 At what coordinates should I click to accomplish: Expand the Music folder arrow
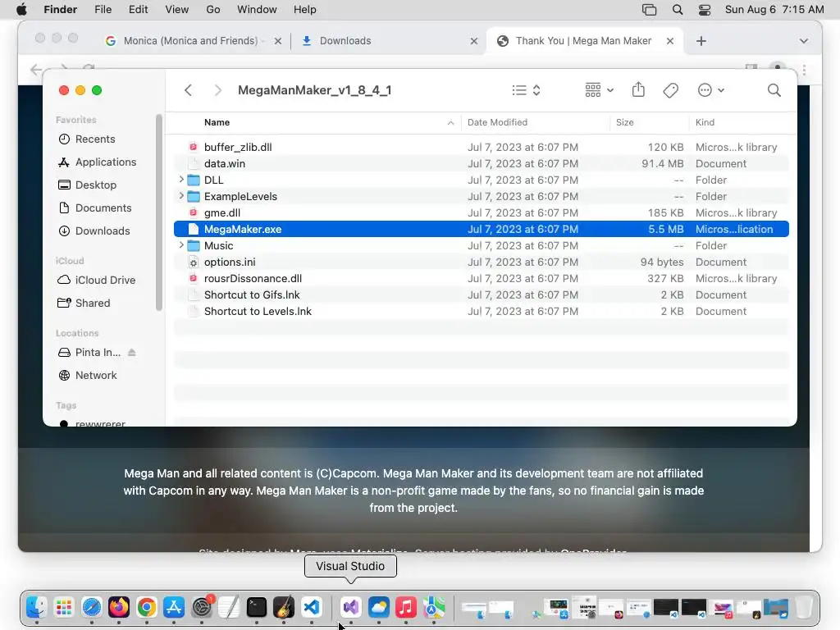[x=181, y=245]
